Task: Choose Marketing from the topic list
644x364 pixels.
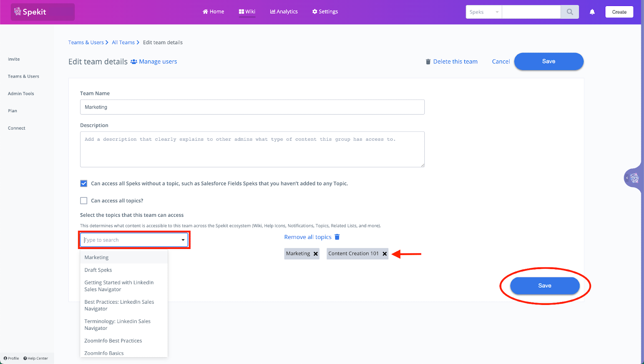Action: pos(124,257)
